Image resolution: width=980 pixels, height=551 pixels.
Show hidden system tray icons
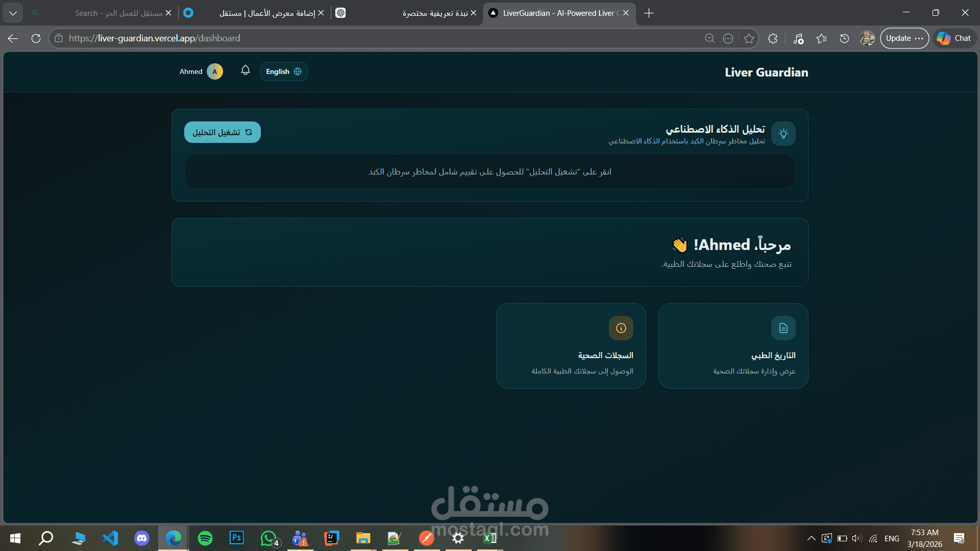[811, 538]
